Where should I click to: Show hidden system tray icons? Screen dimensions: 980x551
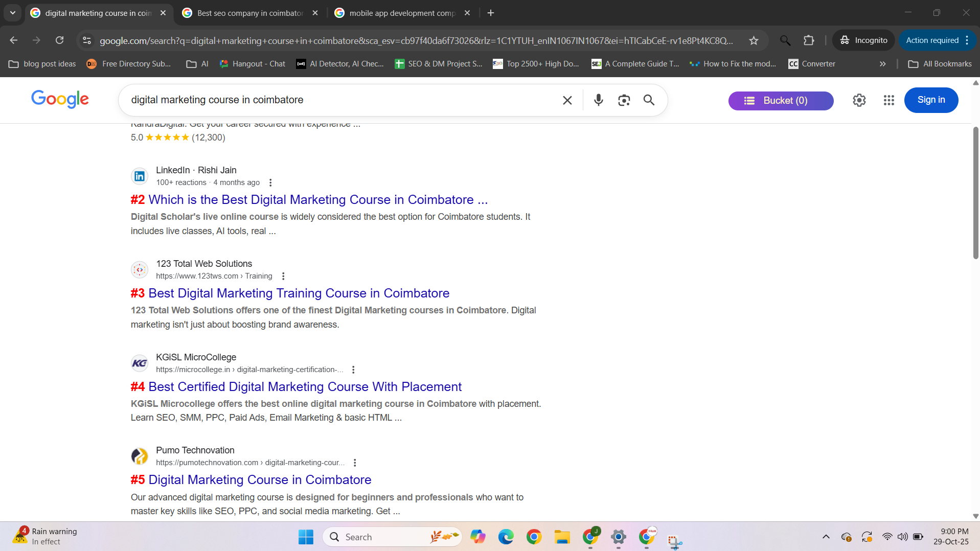tap(826, 537)
